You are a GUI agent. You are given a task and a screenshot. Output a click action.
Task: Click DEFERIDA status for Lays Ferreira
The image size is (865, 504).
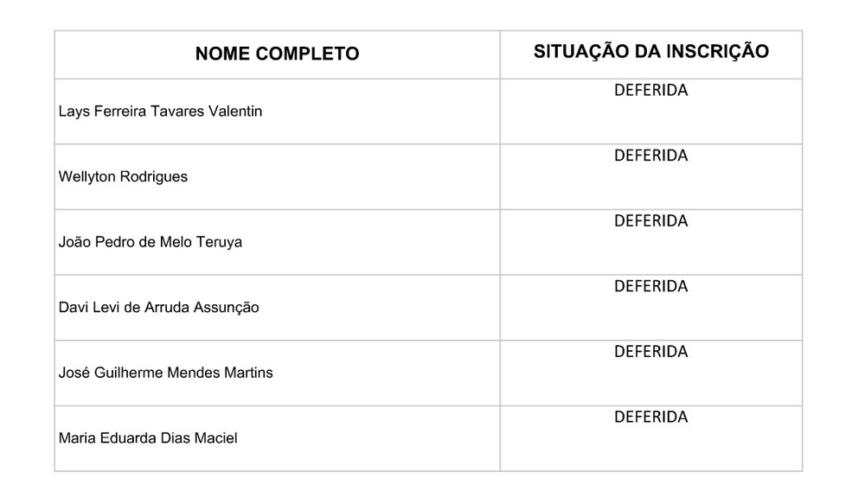pos(651,91)
